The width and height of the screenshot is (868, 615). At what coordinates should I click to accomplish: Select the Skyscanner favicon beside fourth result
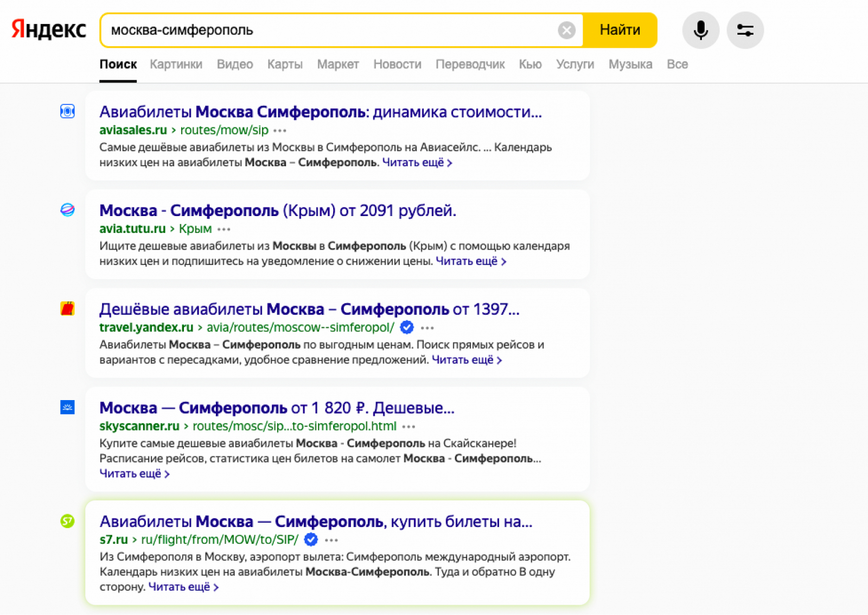coord(67,407)
